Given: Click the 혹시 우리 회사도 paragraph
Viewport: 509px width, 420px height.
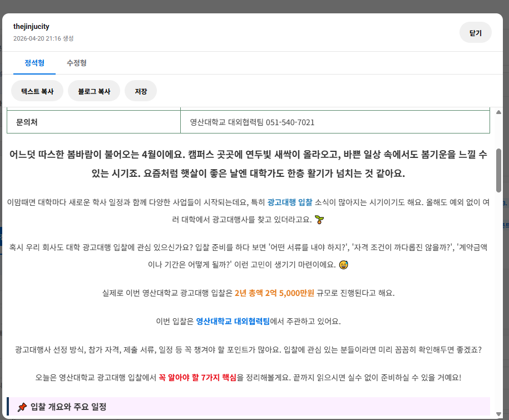Looking at the screenshot, I should point(248,256).
